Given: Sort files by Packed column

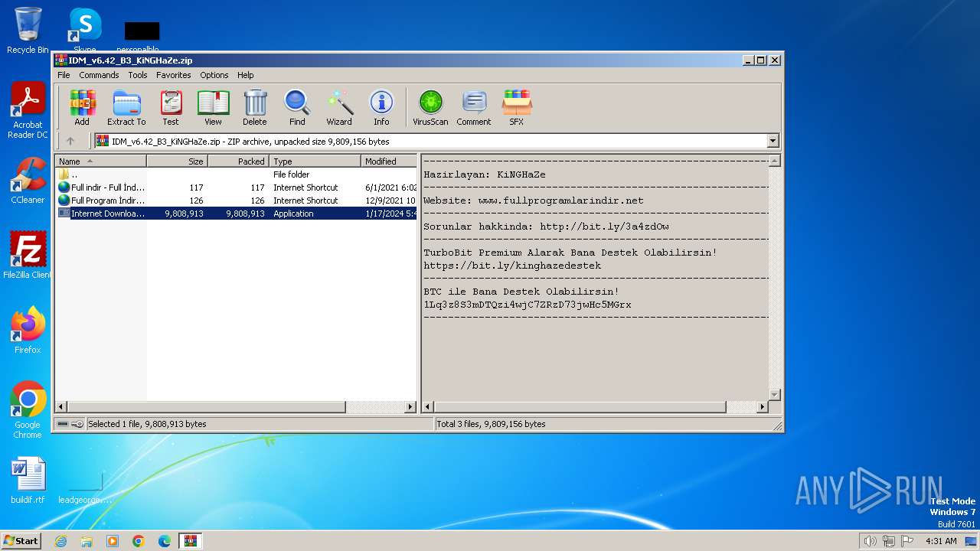Looking at the screenshot, I should coord(238,161).
